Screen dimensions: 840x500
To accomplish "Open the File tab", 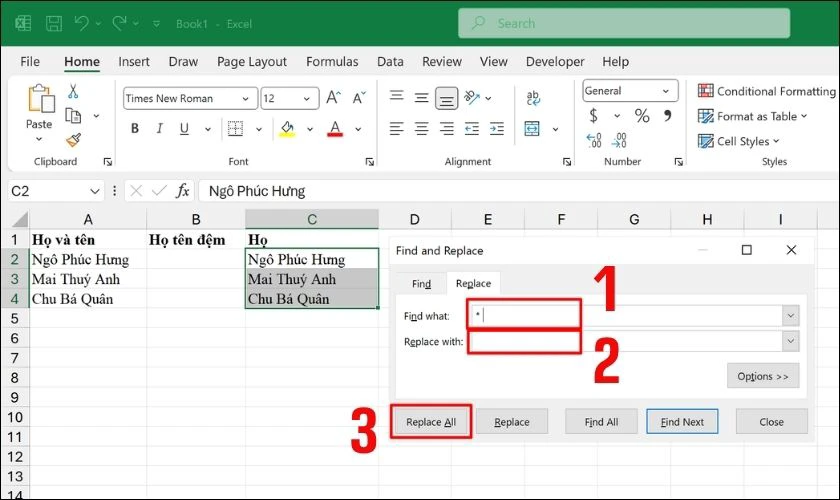I will [30, 62].
